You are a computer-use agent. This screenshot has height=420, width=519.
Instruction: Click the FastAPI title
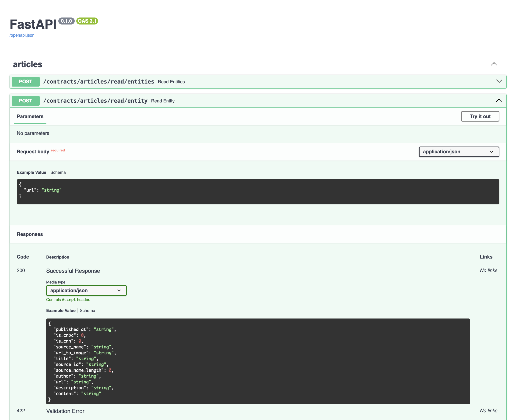pyautogui.click(x=33, y=24)
